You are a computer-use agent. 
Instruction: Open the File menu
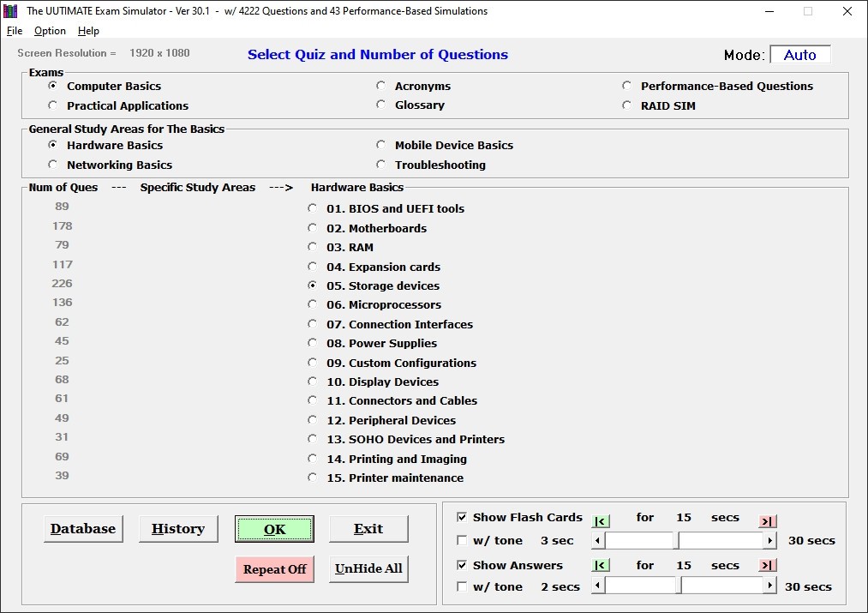pos(15,31)
